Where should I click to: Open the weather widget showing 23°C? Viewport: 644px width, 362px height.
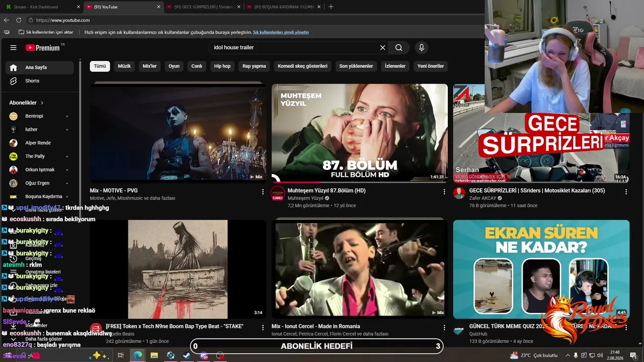tap(534, 355)
